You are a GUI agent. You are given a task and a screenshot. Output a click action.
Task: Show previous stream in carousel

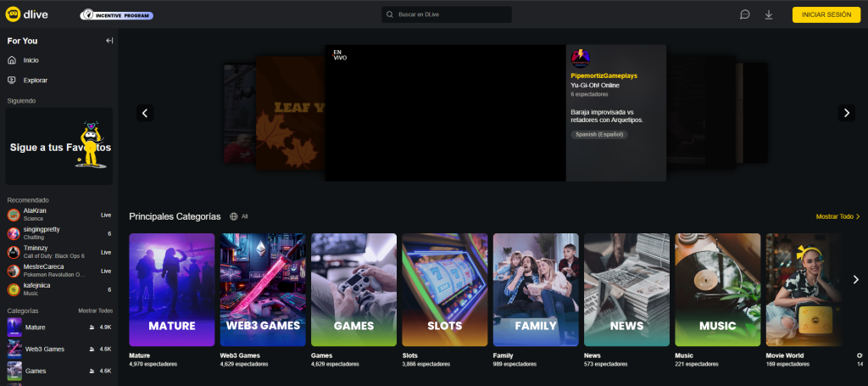(145, 113)
